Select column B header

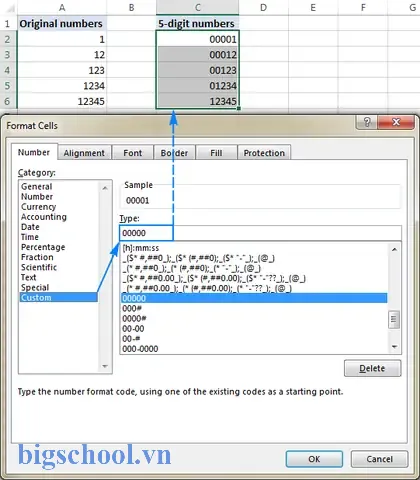[131, 8]
